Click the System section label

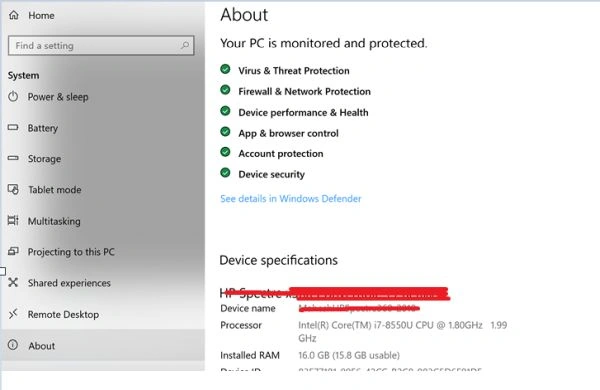click(x=23, y=75)
